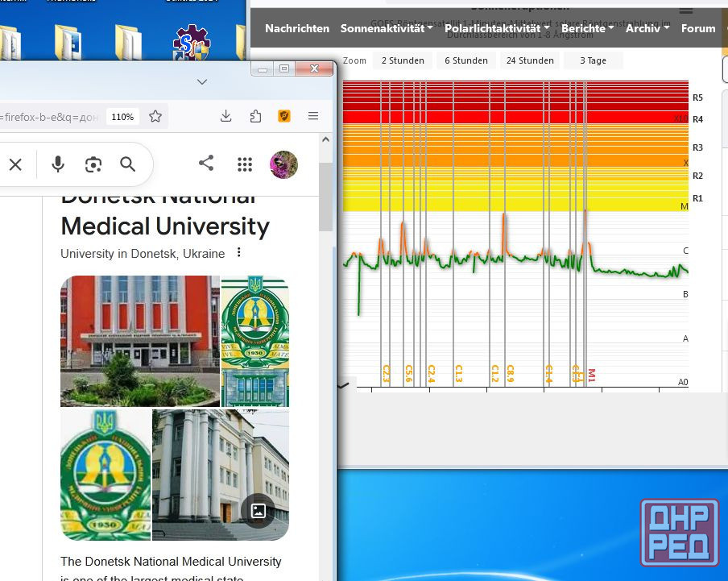Expand the Sonnenaktivität dropdown menu

click(x=386, y=28)
